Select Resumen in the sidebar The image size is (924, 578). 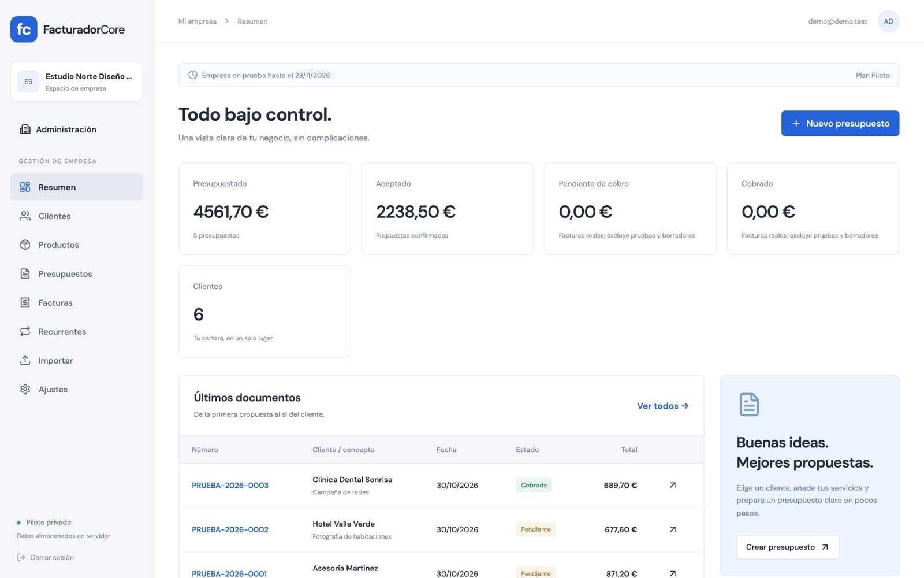pos(77,187)
